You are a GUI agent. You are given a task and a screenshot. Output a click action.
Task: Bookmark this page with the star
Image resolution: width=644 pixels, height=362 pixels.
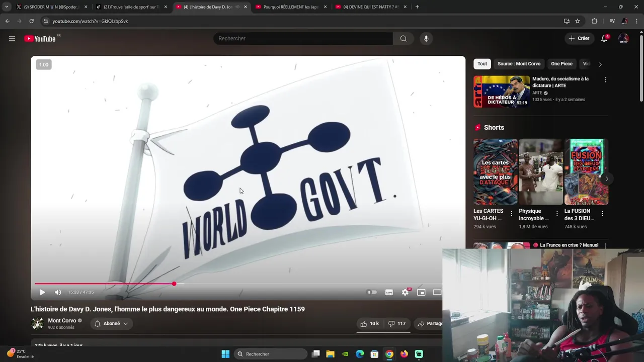pyautogui.click(x=578, y=21)
